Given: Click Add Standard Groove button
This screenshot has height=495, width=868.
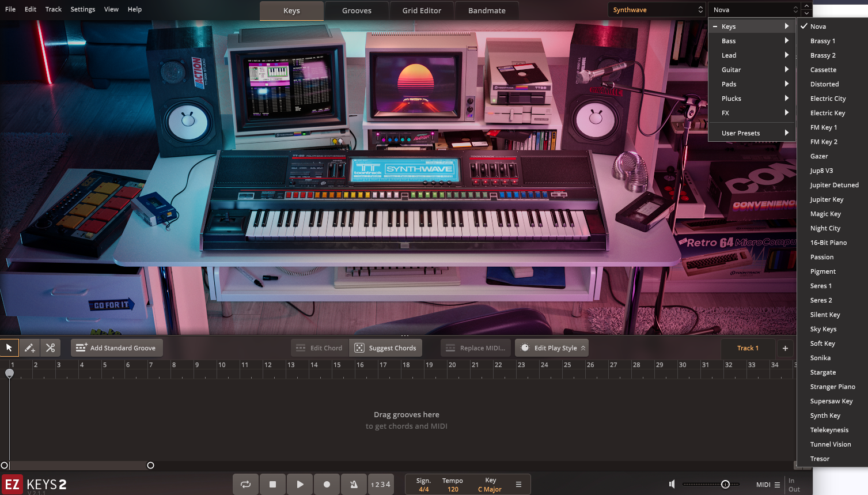Looking at the screenshot, I should [116, 348].
